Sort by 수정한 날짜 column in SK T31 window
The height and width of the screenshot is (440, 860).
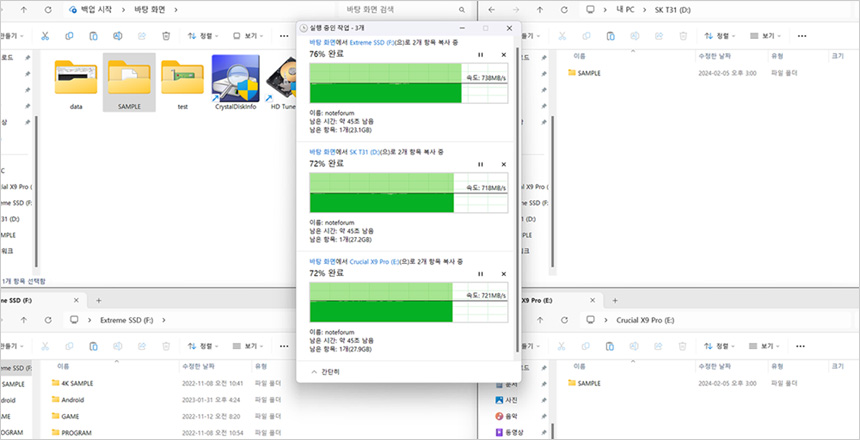pos(713,56)
